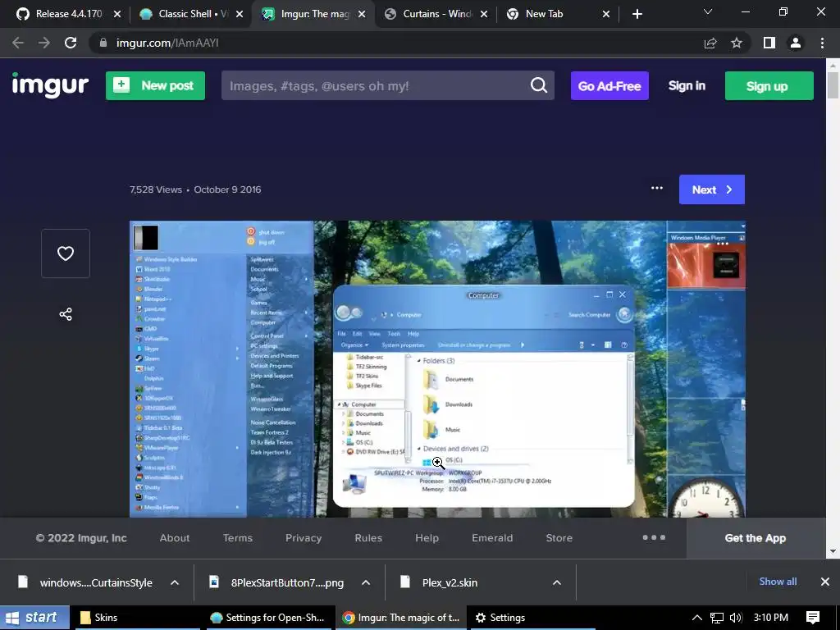
Task: Open the Terms footer link
Action: 237,538
